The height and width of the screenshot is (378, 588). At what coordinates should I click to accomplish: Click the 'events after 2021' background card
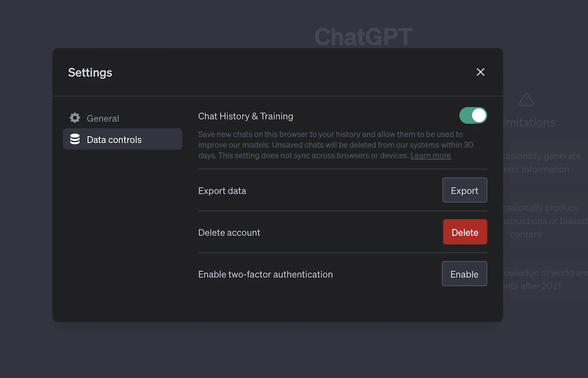pos(545,279)
